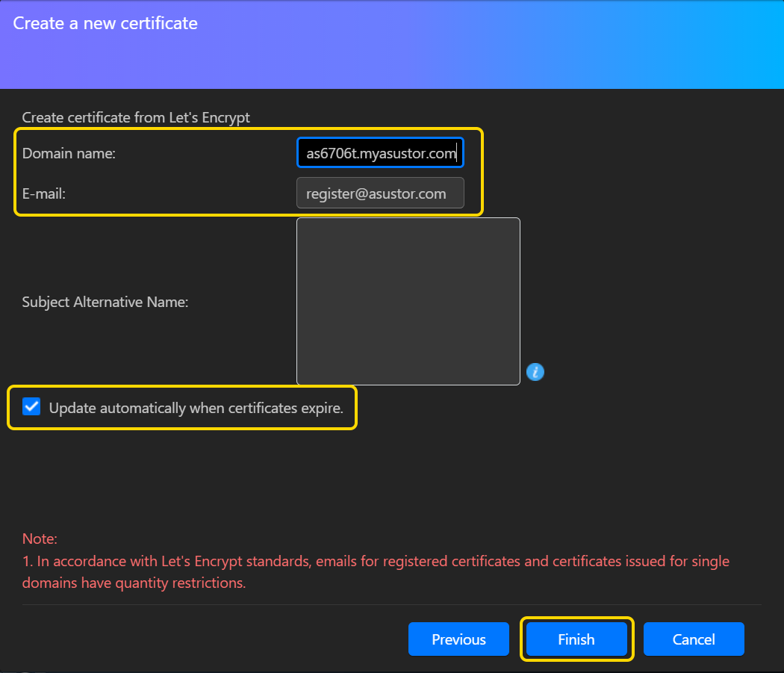The height and width of the screenshot is (673, 784).
Task: Click the 'Update automatically when certificates expire' label
Action: click(196, 409)
